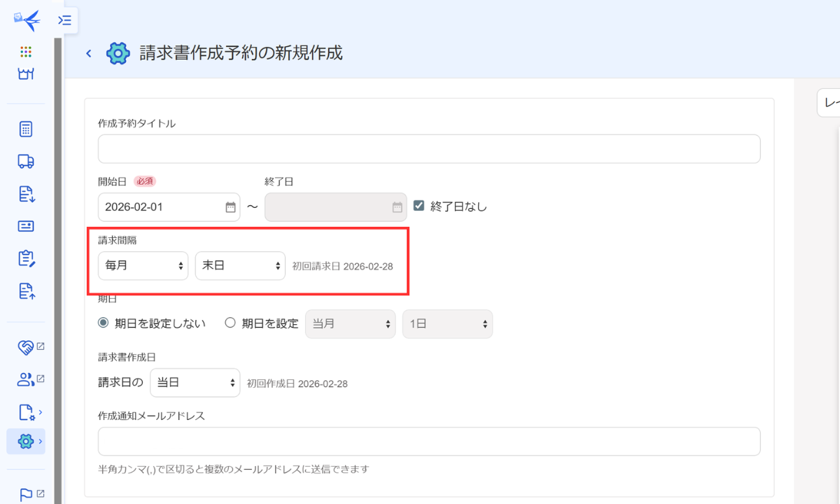Screen dimensions: 840x504
Task: Select the 期日を設定しない radio button
Action: [104, 323]
